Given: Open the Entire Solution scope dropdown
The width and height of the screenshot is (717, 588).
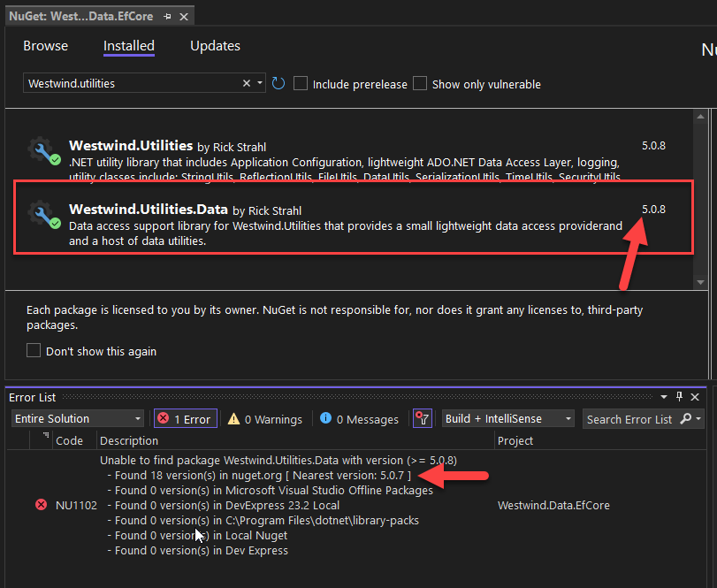Looking at the screenshot, I should 77,419.
